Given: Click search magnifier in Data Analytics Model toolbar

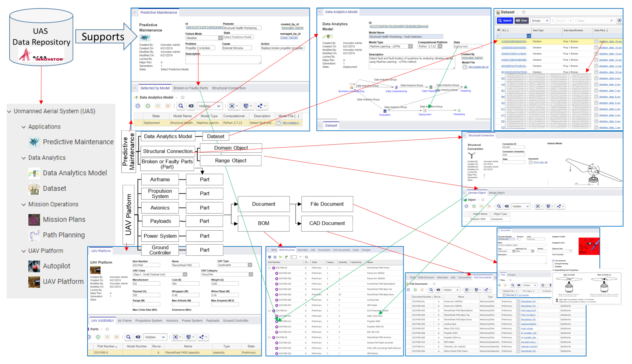Looking at the screenshot, I should tap(181, 106).
